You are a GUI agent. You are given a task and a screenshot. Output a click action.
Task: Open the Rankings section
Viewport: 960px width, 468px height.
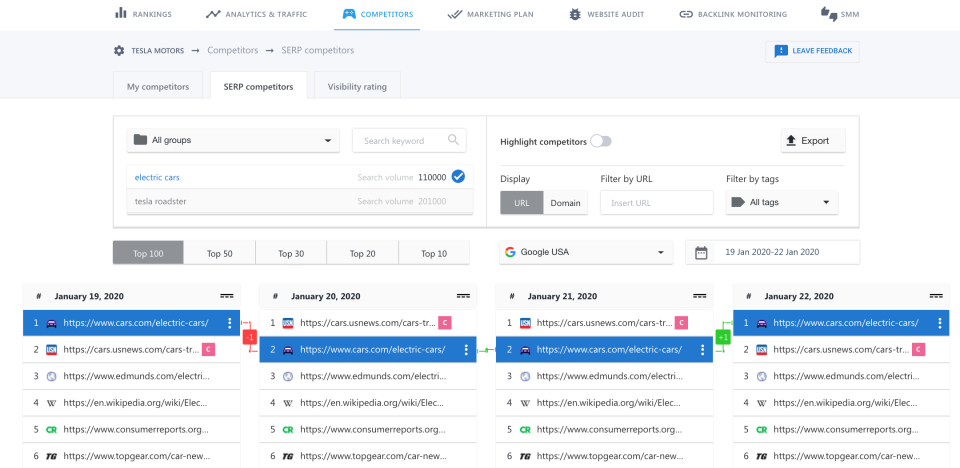143,13
